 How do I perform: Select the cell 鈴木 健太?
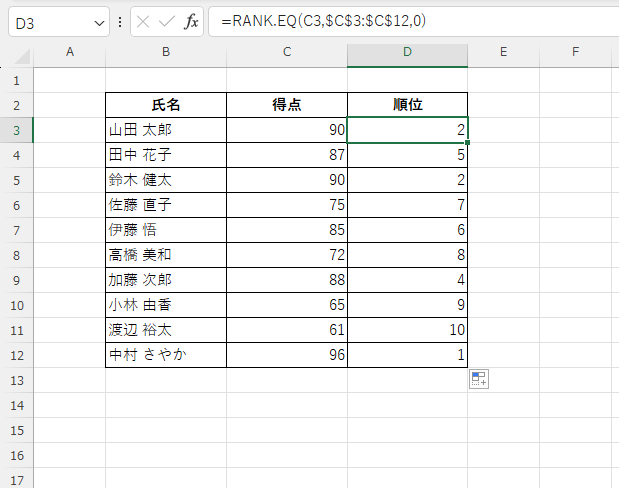pyautogui.click(x=166, y=180)
